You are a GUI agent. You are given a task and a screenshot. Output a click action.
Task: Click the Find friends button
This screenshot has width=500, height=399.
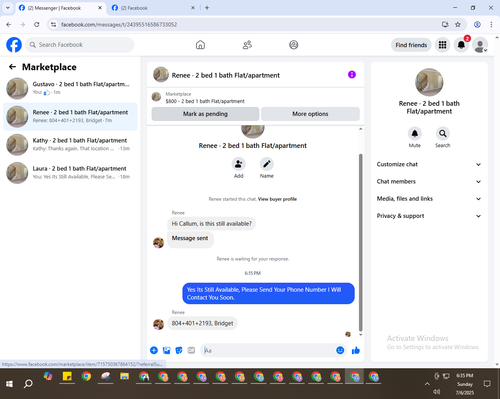tap(411, 45)
